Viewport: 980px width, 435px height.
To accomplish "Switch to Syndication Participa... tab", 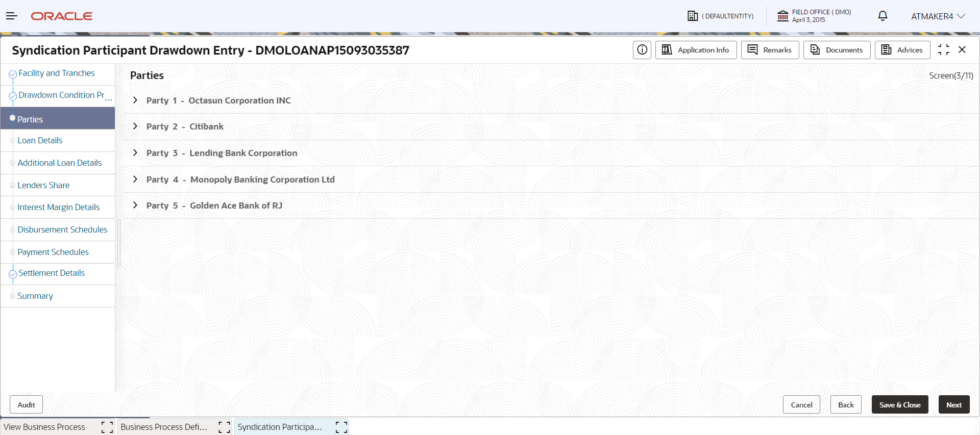I will (x=280, y=427).
